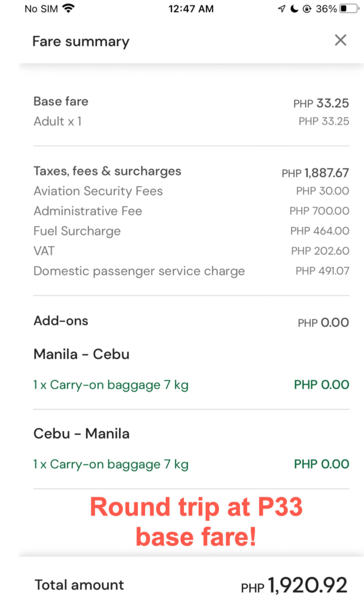
Task: Tap the Do Not Disturb moon icon
Action: (295, 8)
